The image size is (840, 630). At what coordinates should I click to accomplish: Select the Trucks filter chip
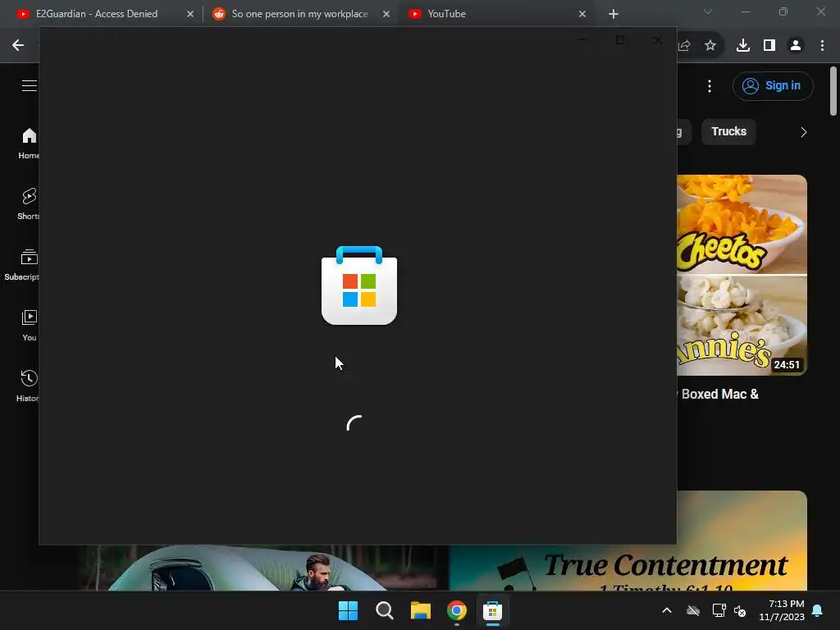click(728, 132)
